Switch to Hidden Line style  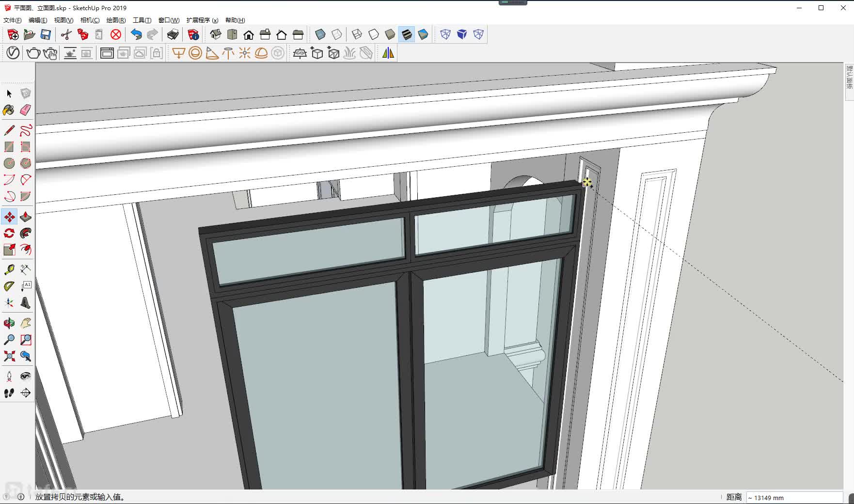click(374, 34)
